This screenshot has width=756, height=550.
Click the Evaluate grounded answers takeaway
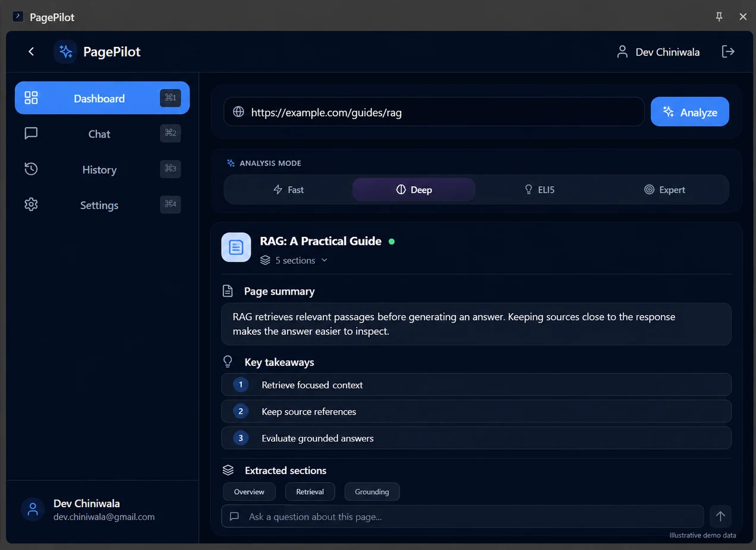(x=476, y=438)
